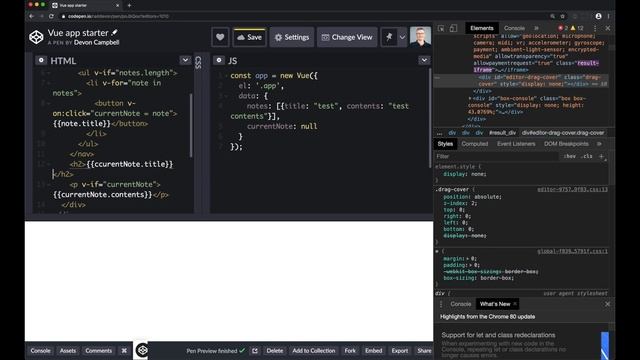Open DevTools customize menu dots
Image resolution: width=640 pixels, height=360 pixels.
click(x=595, y=28)
